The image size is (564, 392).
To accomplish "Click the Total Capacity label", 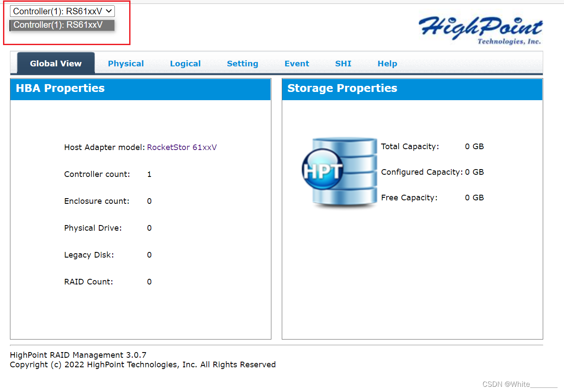I will point(410,147).
